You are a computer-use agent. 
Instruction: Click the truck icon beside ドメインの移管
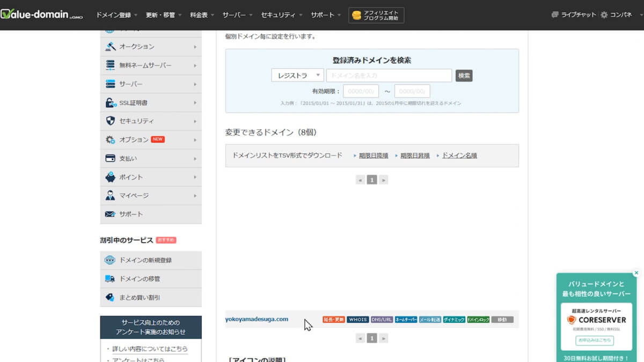110,279
